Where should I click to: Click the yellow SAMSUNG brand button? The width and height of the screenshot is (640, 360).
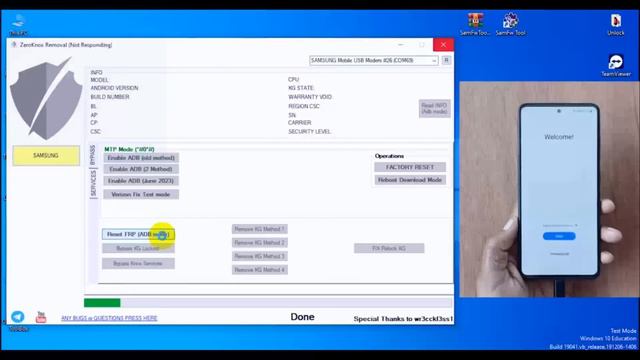46,156
